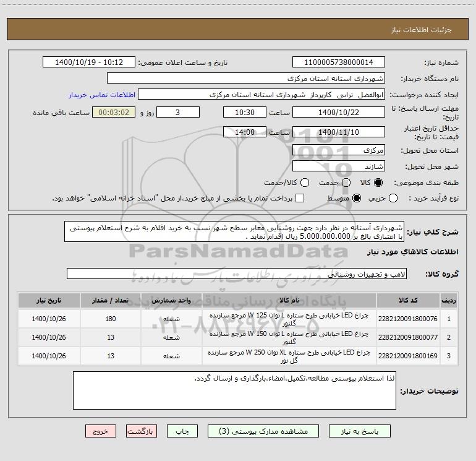Screen dimensions: 476x461
Task: Click the چاپ print button
Action: click(x=182, y=431)
